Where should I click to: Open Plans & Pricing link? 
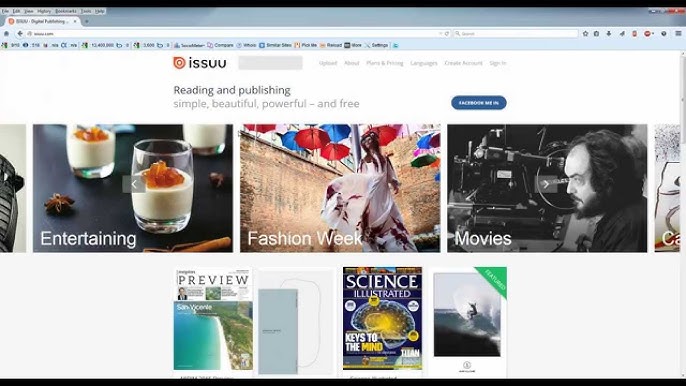[x=385, y=63]
